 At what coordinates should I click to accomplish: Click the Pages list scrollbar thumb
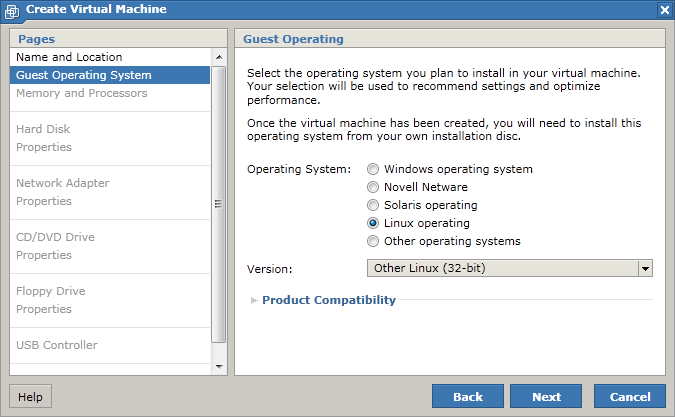pos(219,204)
